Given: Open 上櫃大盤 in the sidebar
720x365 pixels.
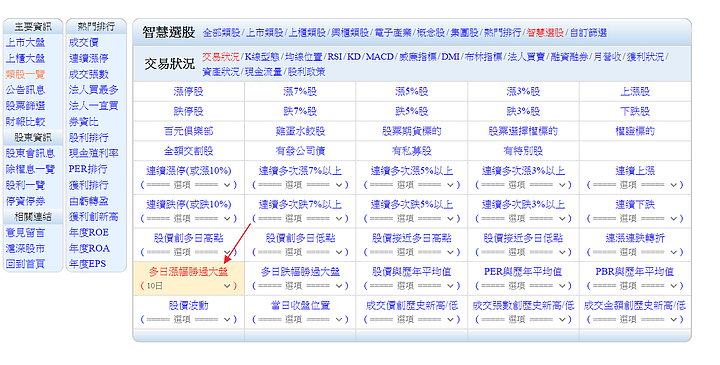Looking at the screenshot, I should (25, 58).
